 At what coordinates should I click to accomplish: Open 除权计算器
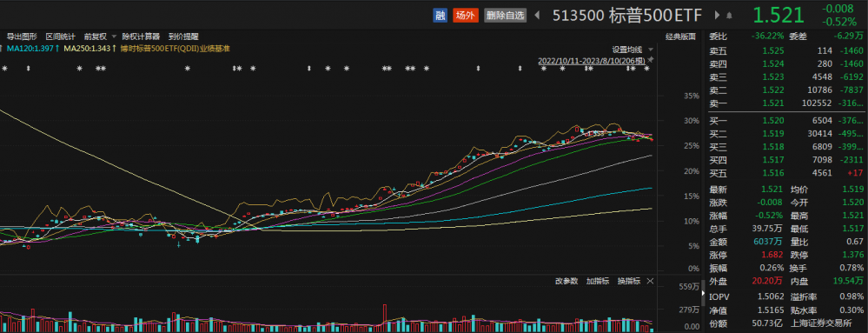coord(141,37)
